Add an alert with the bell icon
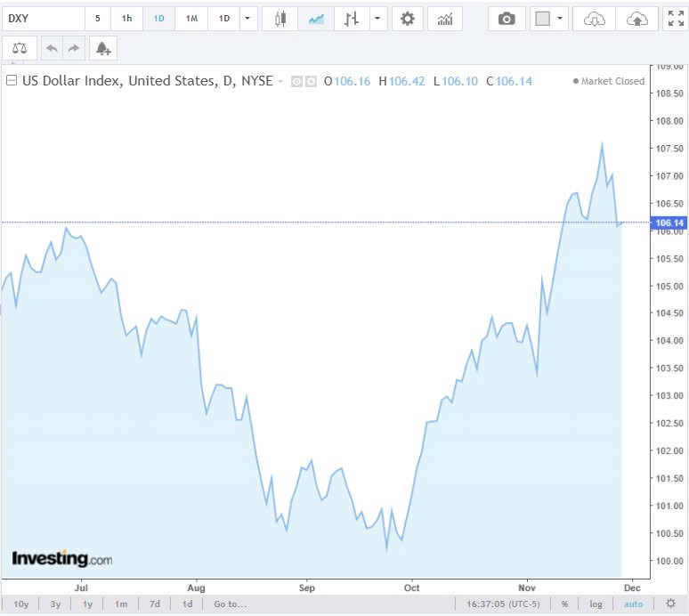The image size is (689, 616). pos(103,49)
